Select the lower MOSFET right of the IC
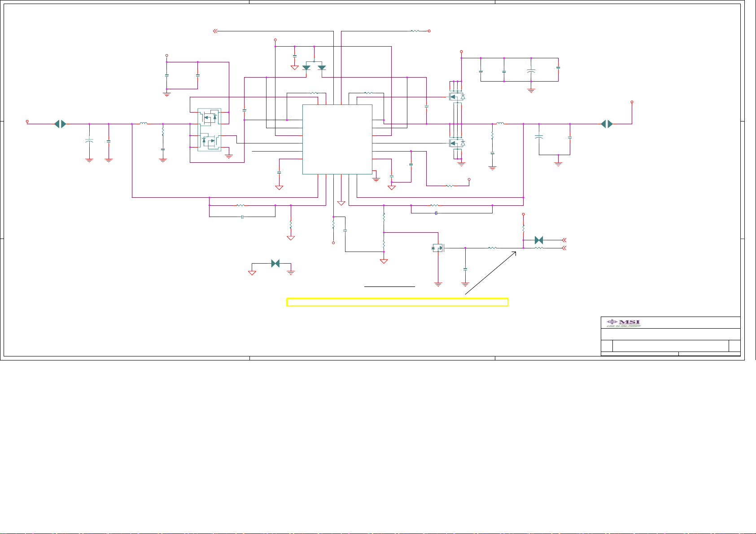Viewport: 756px width, 534px height. [x=457, y=143]
